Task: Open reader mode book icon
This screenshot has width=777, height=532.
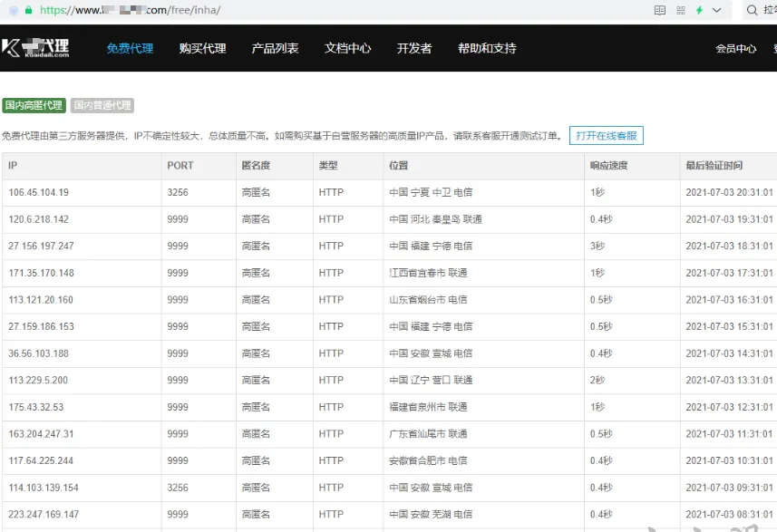Action: pos(659,10)
